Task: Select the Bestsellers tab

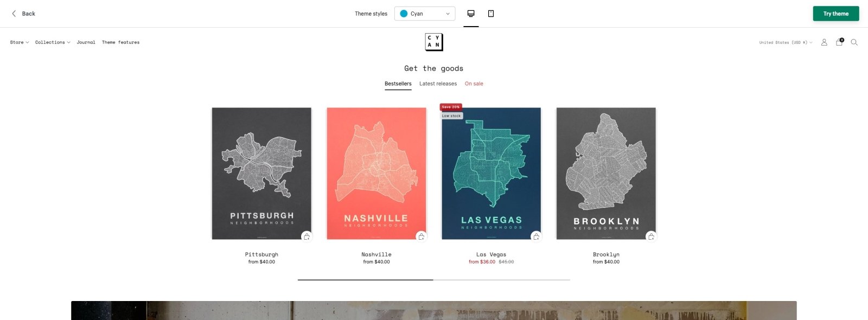Action: click(x=398, y=84)
